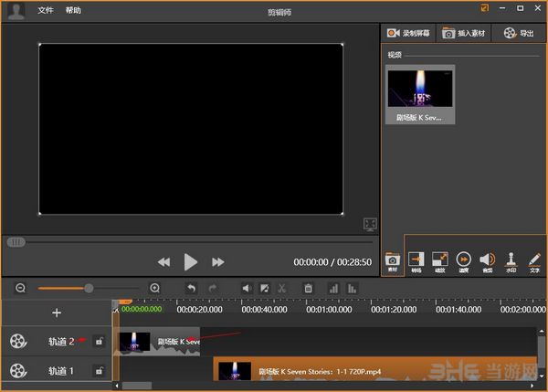
Task: Click the ascending bars icon
Action: pyautogui.click(x=333, y=289)
